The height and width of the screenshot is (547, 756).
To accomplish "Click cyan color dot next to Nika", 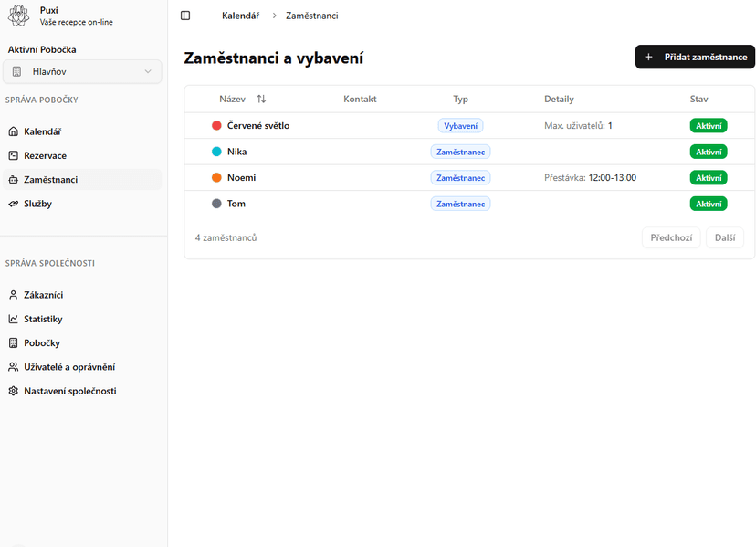I will [x=216, y=152].
